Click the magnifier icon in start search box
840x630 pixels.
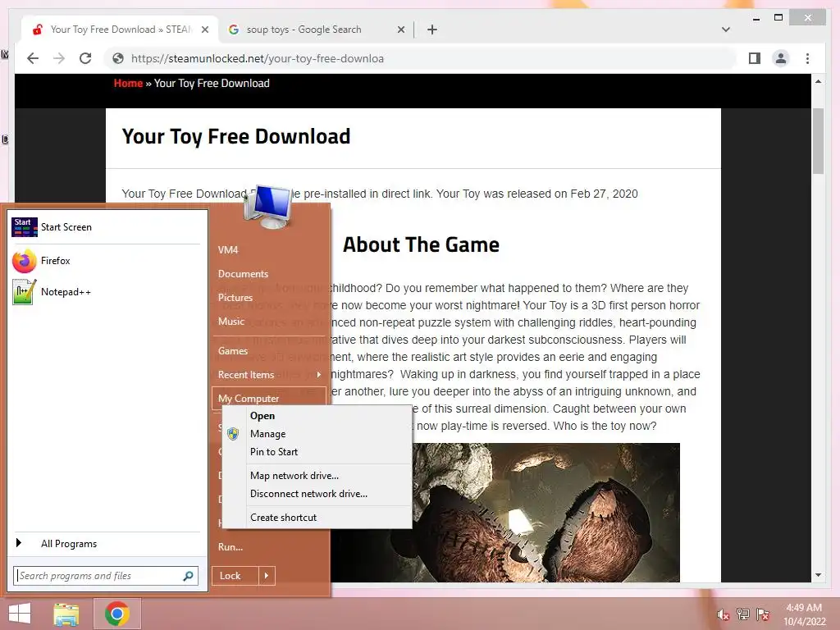click(x=188, y=576)
